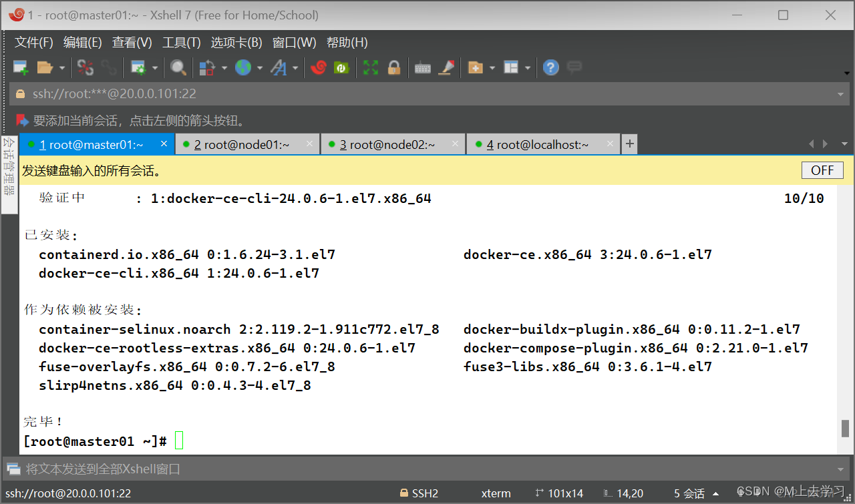The width and height of the screenshot is (855, 504).
Task: Expand the color scheme dropdown arrow
Action: pyautogui.click(x=224, y=67)
